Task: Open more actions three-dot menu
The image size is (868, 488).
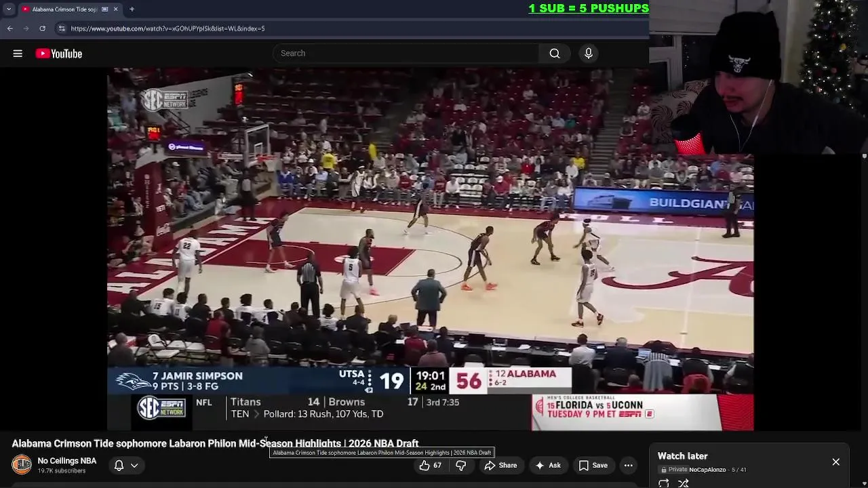Action: pyautogui.click(x=629, y=465)
